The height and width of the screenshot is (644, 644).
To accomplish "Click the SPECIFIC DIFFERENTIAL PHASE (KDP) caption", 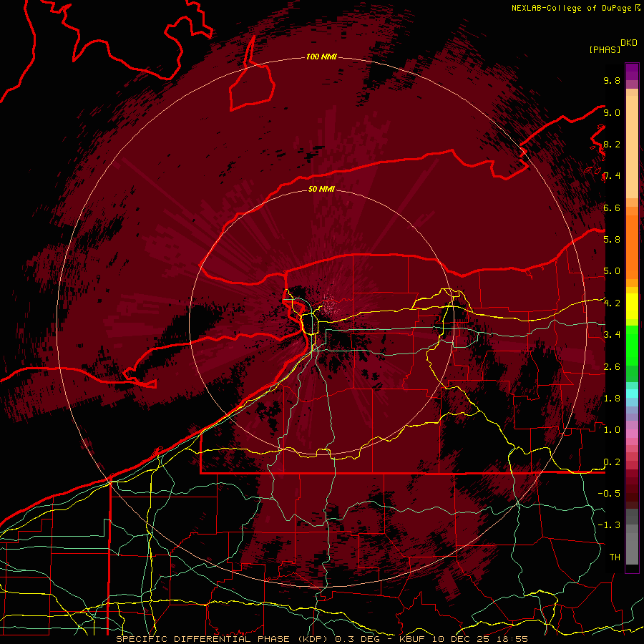I will [223, 639].
